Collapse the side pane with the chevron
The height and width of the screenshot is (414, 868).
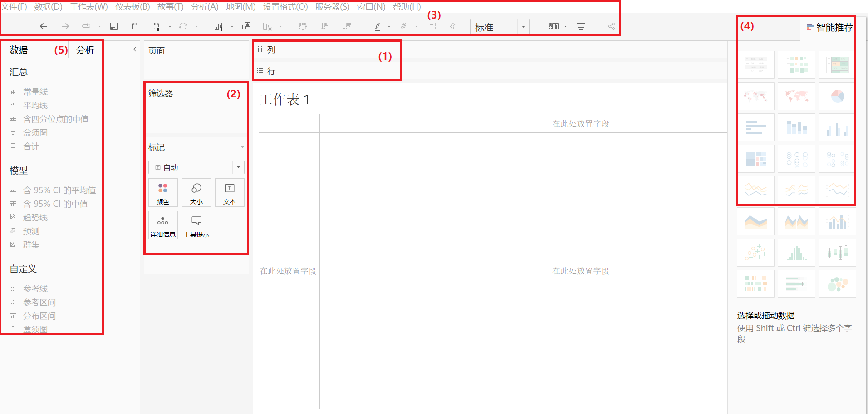point(135,49)
